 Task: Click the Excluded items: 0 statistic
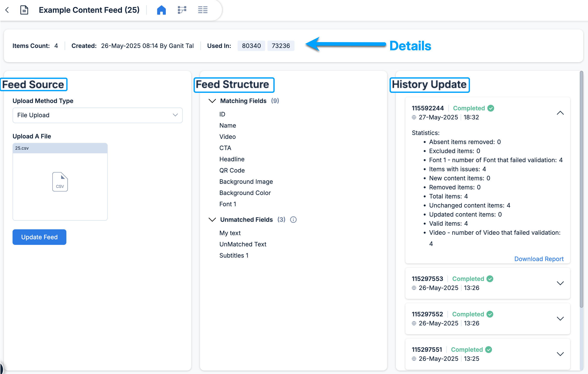coord(454,151)
